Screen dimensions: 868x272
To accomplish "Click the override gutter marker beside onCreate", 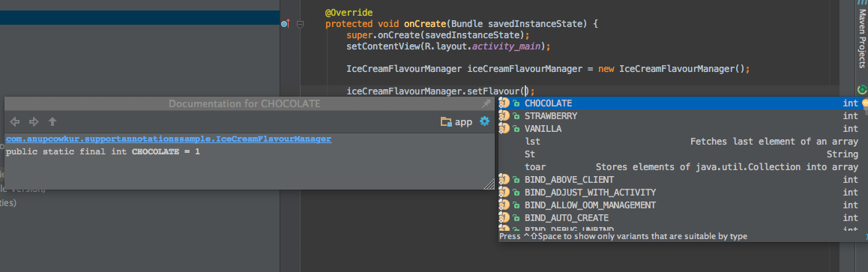I will (x=285, y=24).
